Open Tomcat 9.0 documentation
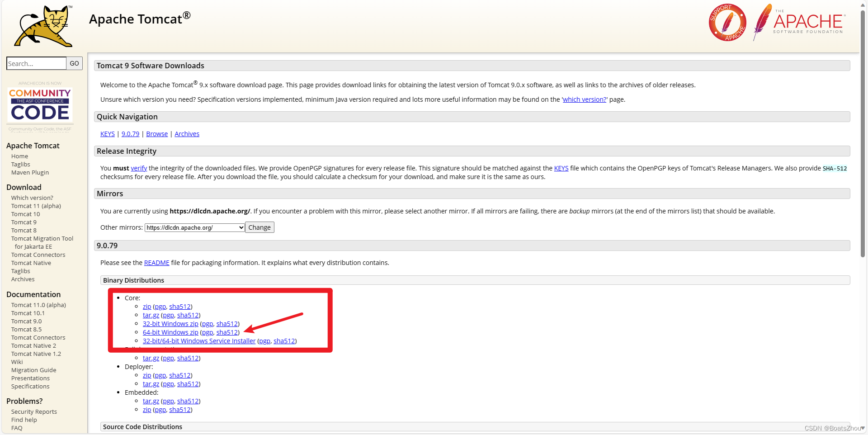 (26, 322)
